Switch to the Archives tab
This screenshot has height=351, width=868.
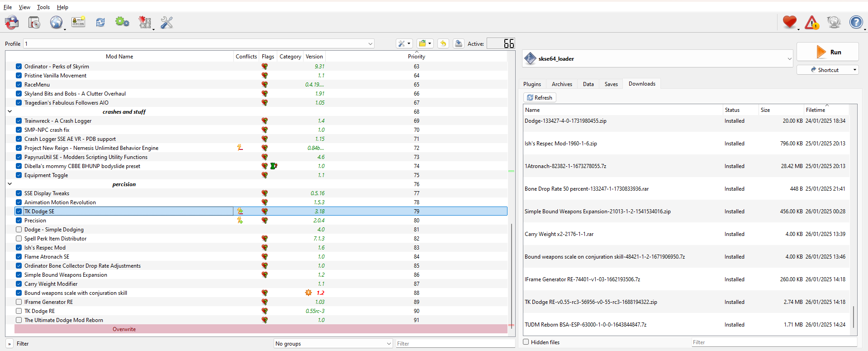tap(562, 84)
